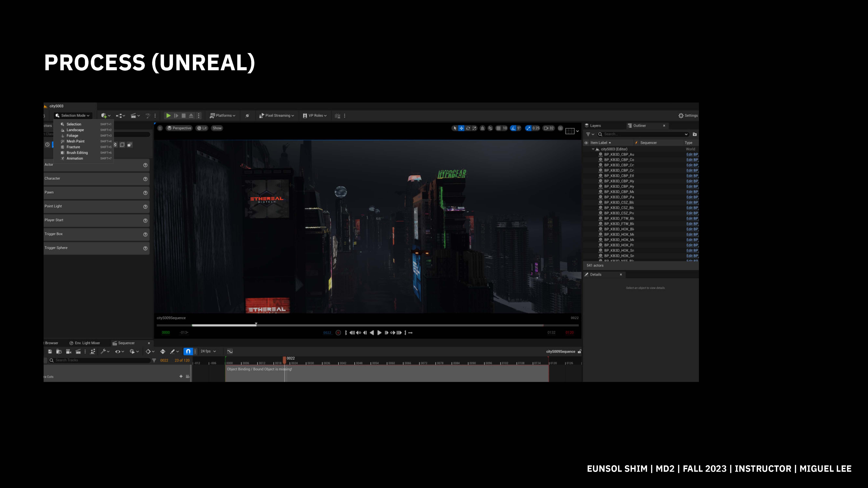Collapse the cityS003 (Editor) tree node

(x=593, y=149)
